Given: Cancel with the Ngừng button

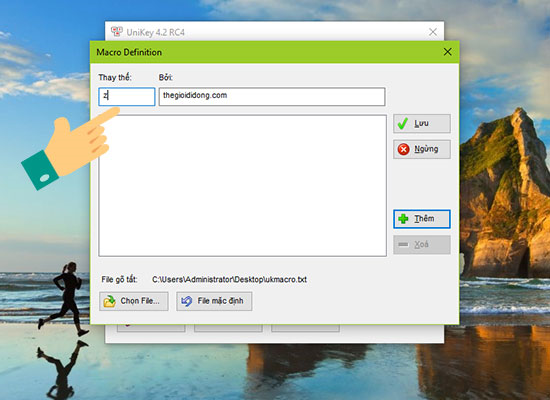Looking at the screenshot, I should coord(422,149).
